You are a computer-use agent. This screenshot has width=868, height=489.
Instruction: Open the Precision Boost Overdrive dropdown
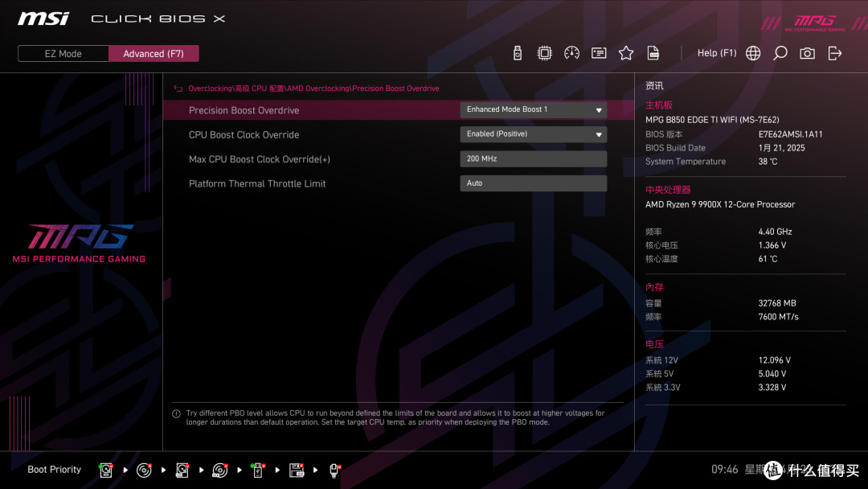[x=533, y=109]
